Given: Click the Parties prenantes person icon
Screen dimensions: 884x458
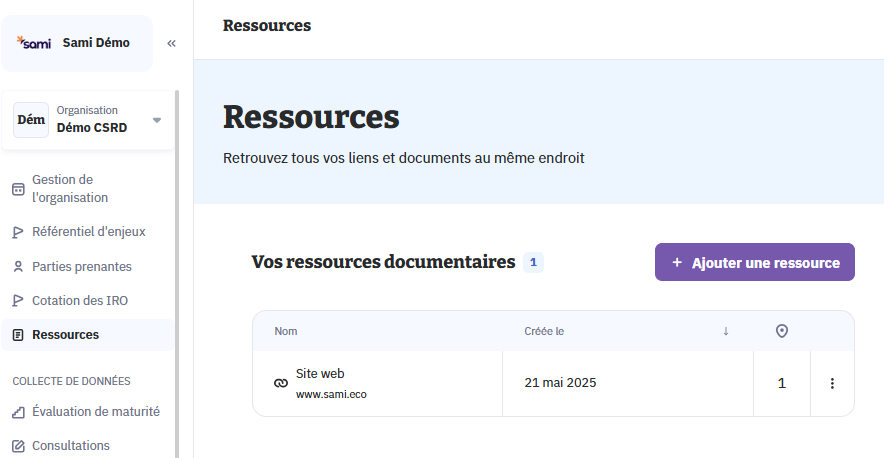Looking at the screenshot, I should 18,267.
